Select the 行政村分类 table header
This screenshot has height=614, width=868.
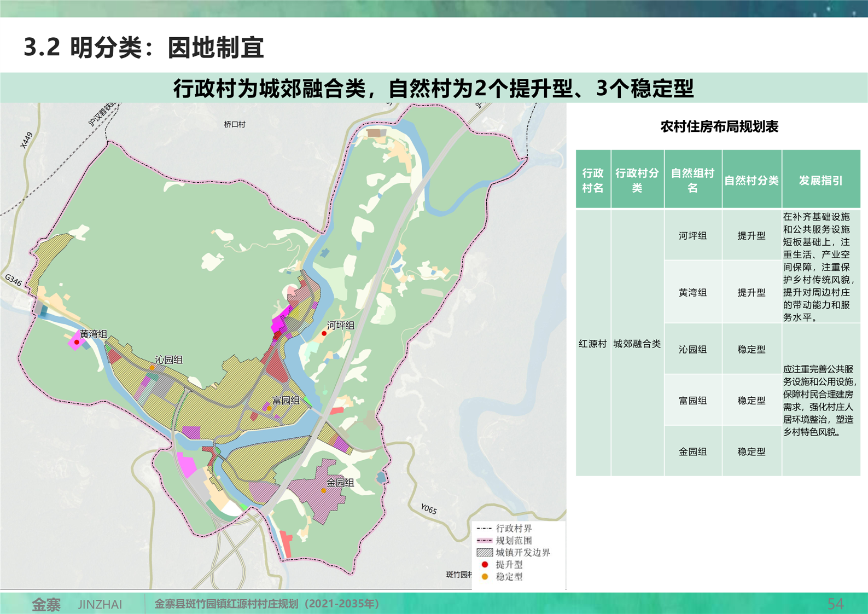[637, 181]
